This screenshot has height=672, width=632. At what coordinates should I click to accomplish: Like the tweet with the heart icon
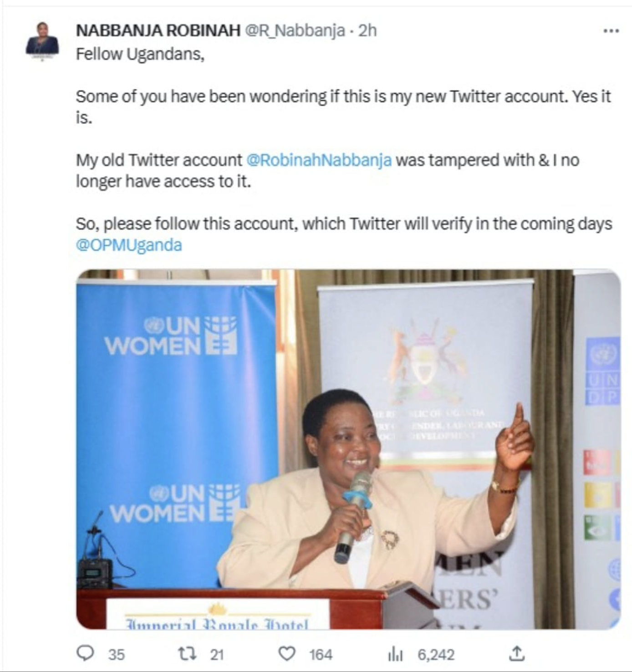coord(286,654)
